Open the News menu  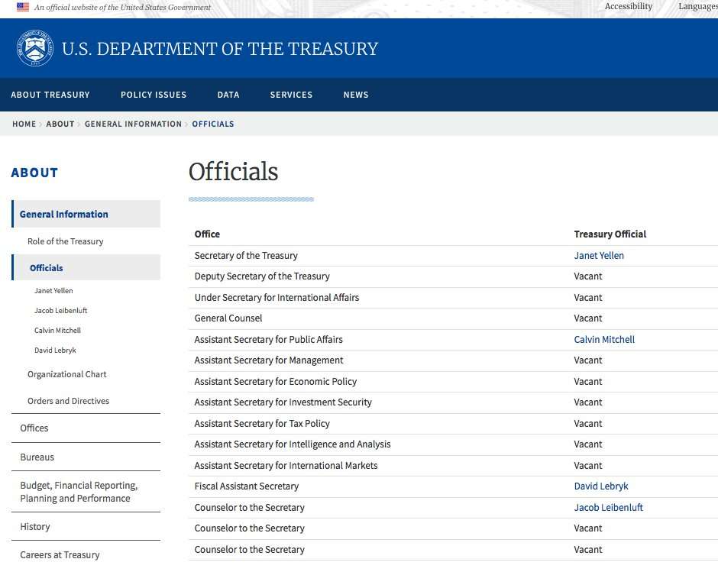point(356,95)
